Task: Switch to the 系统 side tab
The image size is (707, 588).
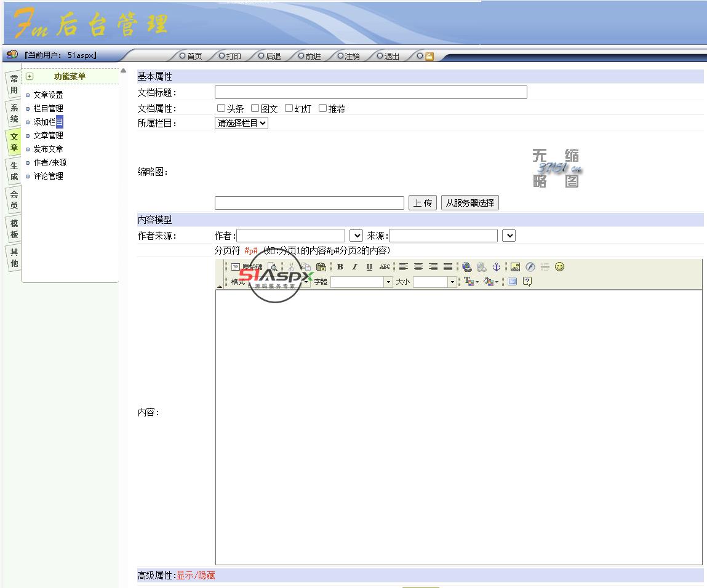Action: pyautogui.click(x=14, y=113)
